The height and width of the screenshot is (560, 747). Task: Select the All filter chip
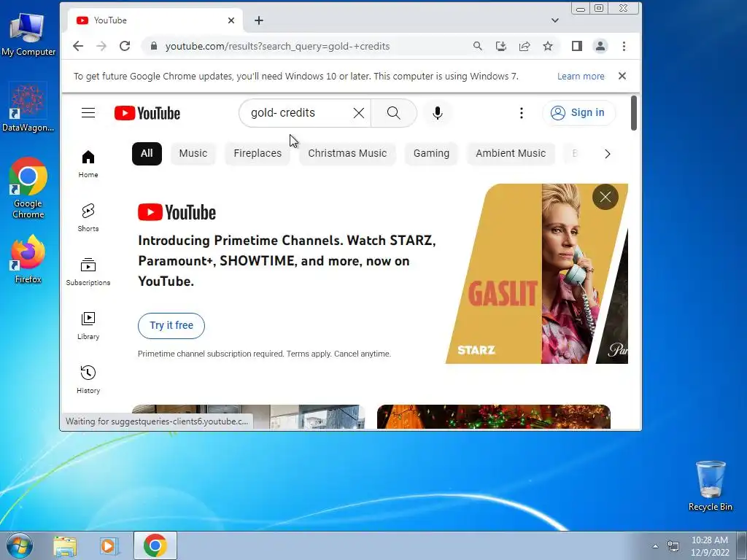point(147,153)
